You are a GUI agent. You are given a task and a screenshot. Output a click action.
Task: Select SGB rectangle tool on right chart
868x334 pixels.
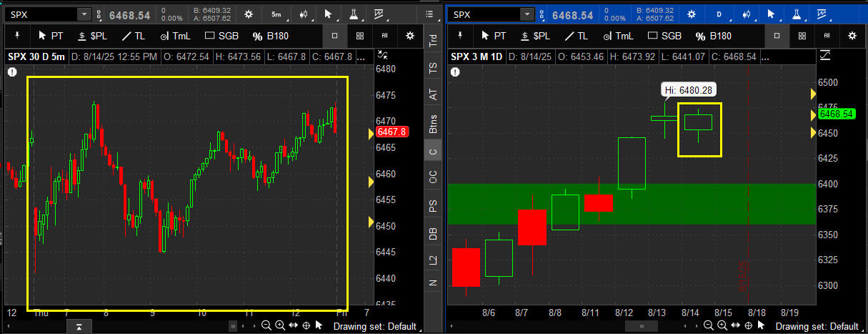tap(663, 35)
